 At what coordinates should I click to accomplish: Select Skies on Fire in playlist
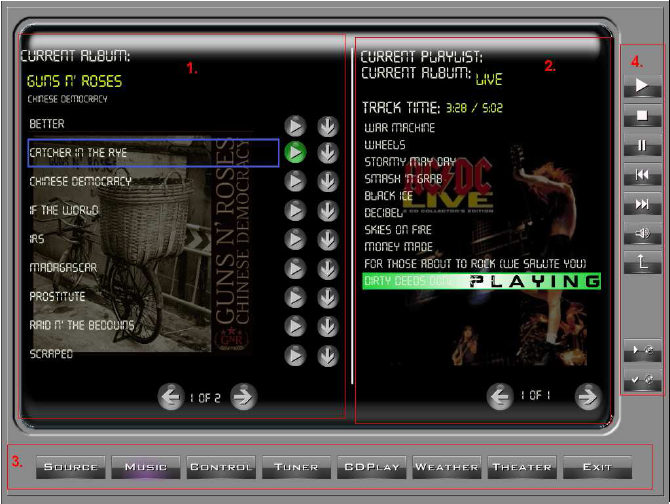coord(398,230)
